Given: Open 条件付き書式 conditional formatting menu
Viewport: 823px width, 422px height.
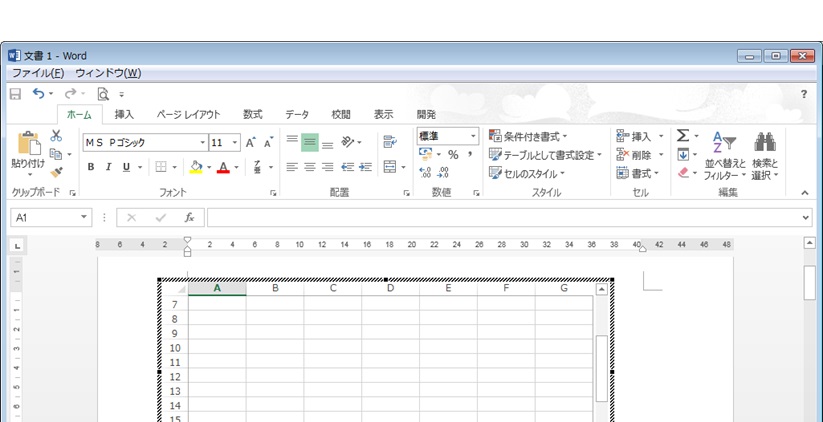Looking at the screenshot, I should [x=527, y=136].
